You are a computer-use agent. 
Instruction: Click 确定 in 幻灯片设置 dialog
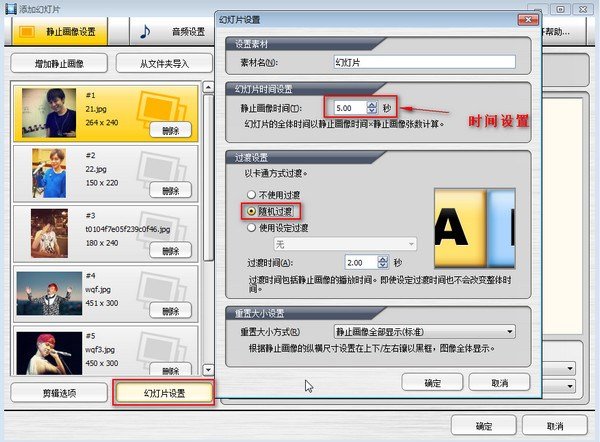point(432,382)
